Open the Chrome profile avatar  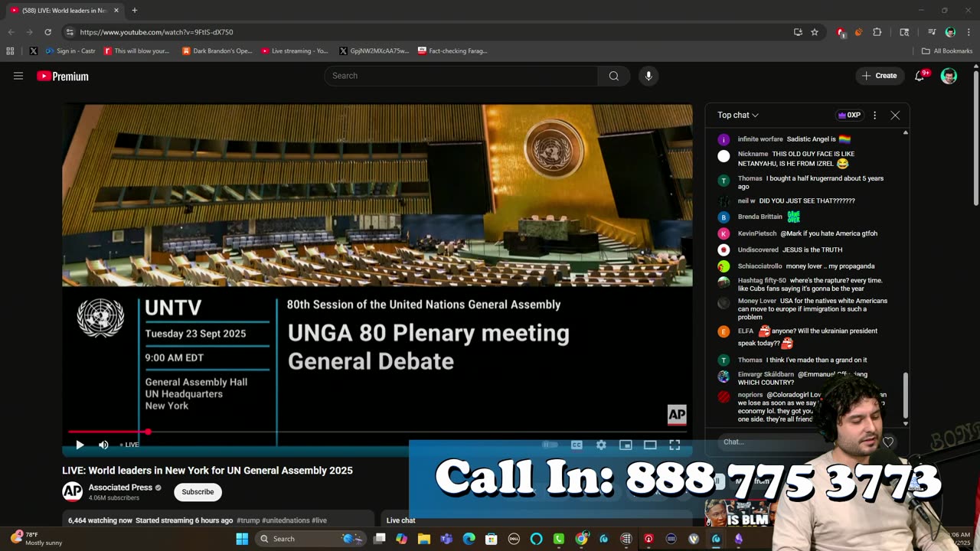950,32
